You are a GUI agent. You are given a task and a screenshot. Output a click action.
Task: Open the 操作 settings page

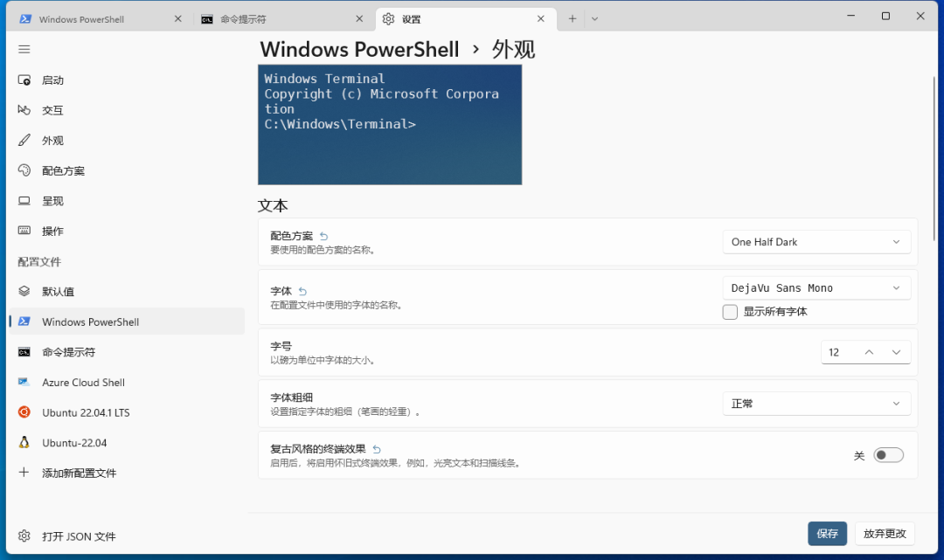pyautogui.click(x=127, y=231)
